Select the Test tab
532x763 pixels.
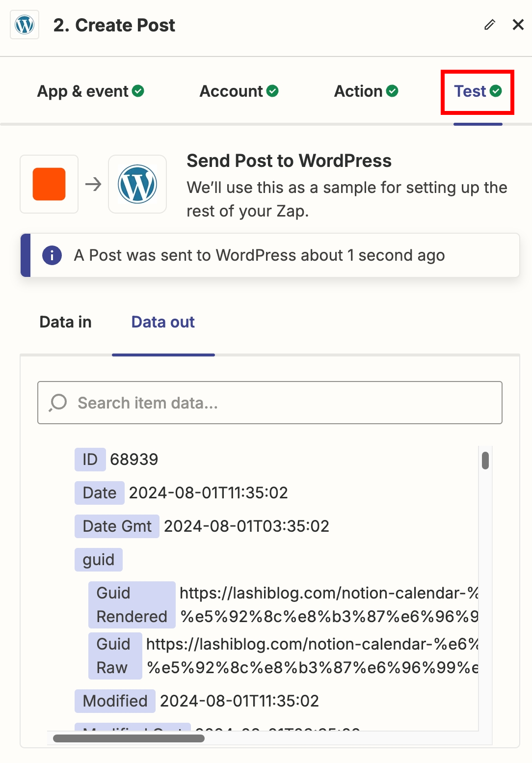tap(470, 91)
